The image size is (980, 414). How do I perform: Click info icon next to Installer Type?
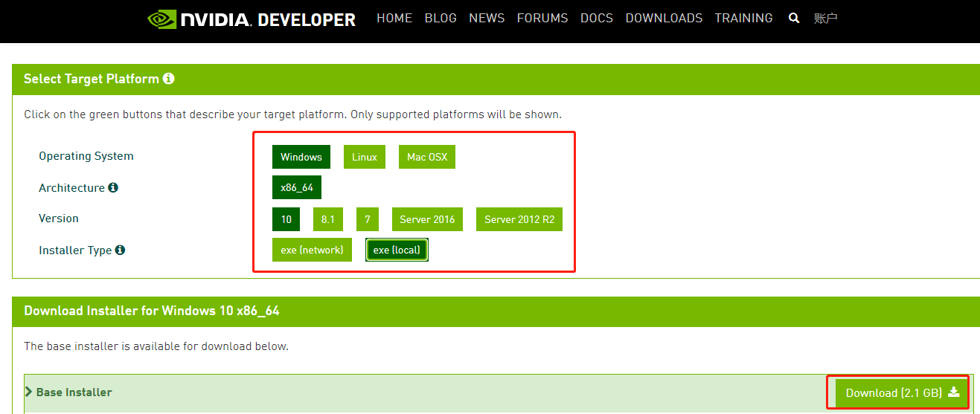[x=120, y=250]
